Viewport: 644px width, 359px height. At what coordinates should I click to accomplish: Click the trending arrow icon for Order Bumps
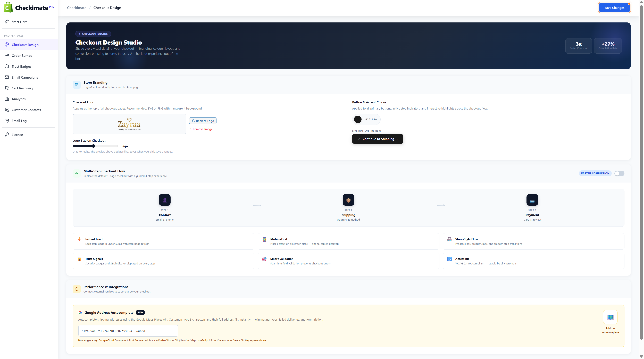(7, 55)
